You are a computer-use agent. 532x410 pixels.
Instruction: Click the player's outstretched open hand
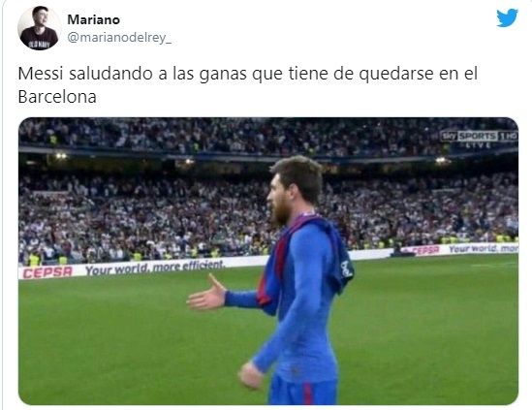206,294
